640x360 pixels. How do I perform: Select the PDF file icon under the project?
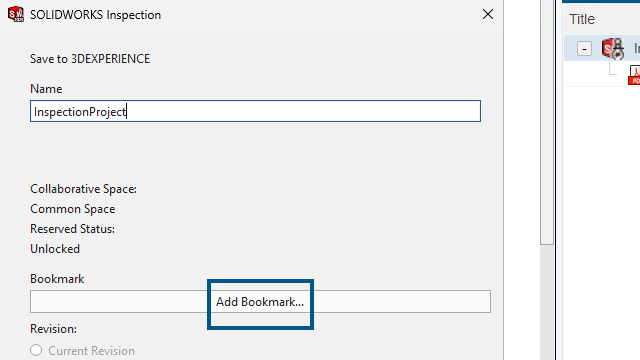click(634, 75)
